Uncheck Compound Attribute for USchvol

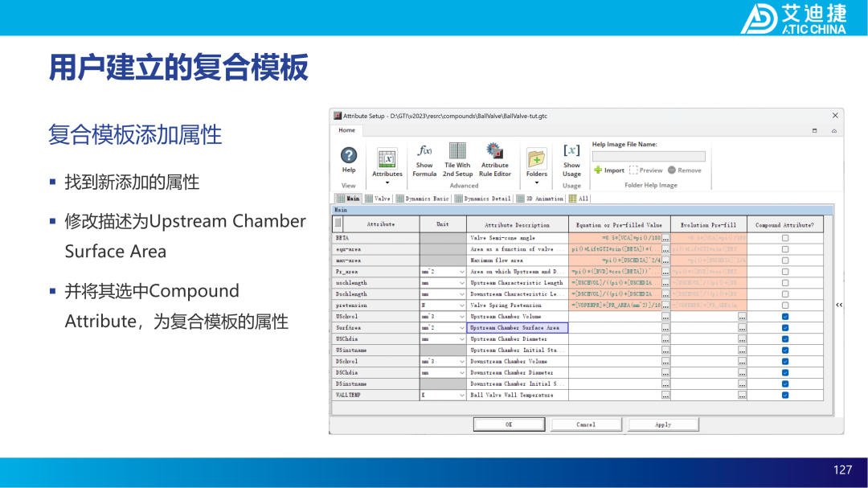(x=785, y=317)
